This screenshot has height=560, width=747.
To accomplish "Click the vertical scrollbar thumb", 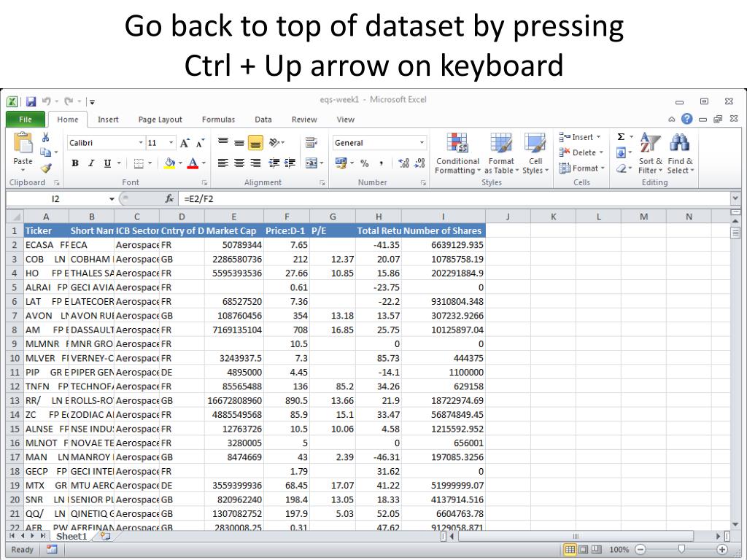I will pos(735,233).
